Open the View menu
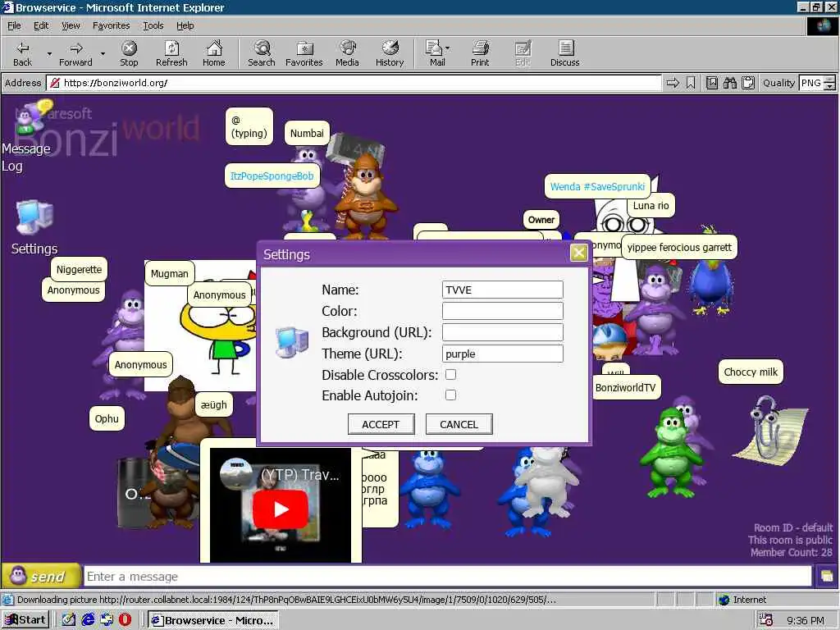840x630 pixels. [x=71, y=25]
